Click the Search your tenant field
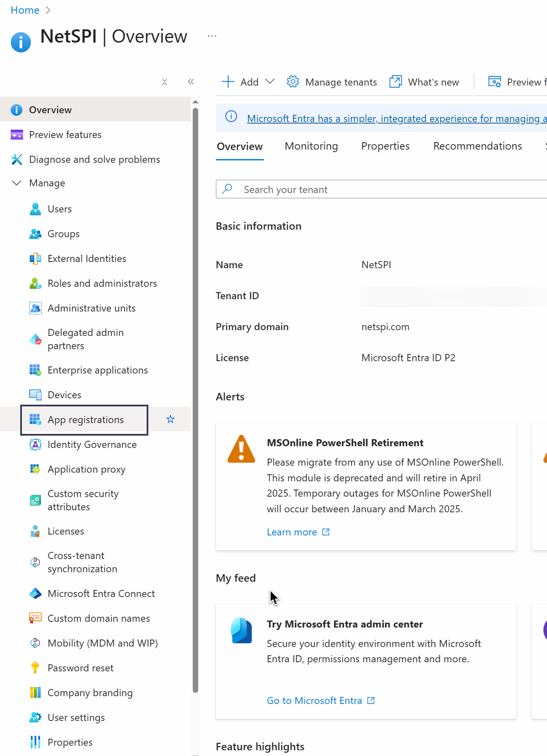 pos(381,189)
